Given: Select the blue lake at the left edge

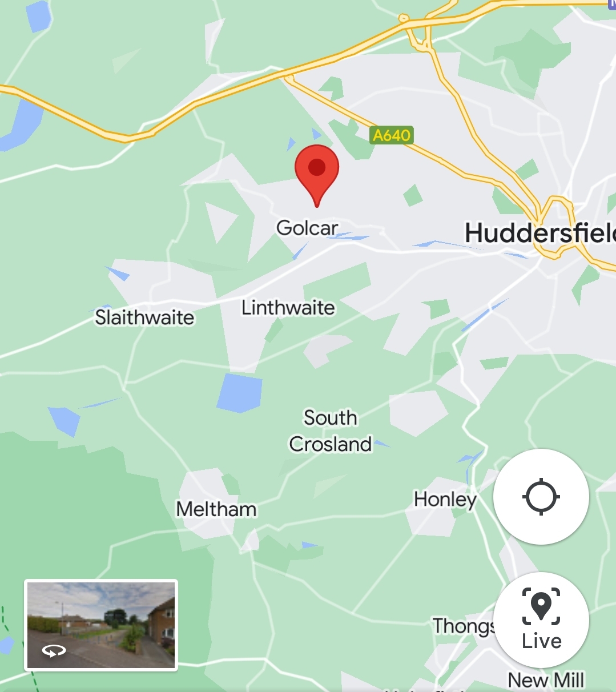Looking at the screenshot, I should (x=22, y=124).
